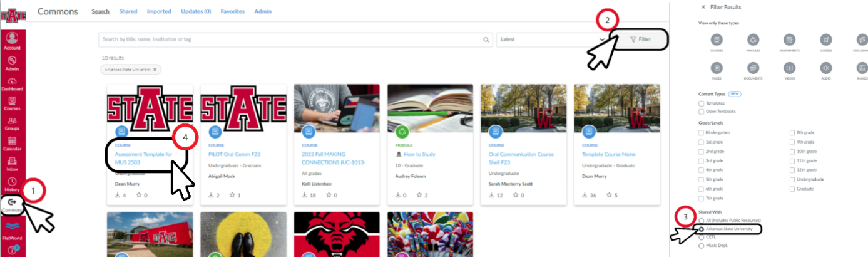Open the Imported tab

pos(159,11)
